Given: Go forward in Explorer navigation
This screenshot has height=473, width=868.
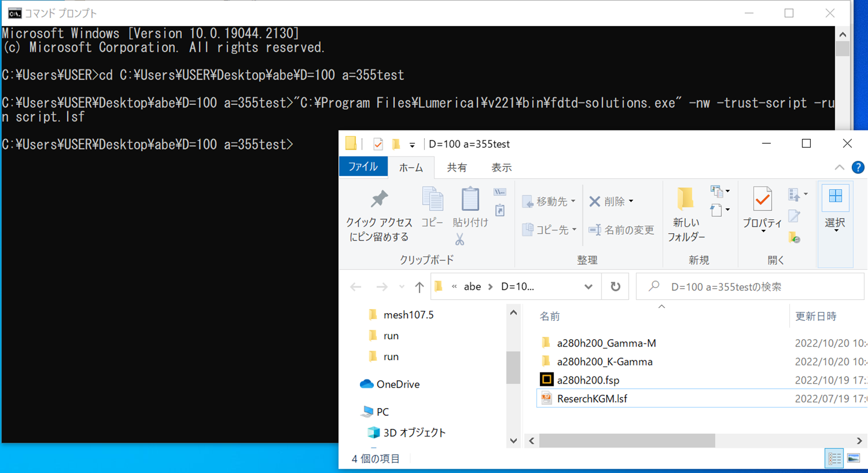Looking at the screenshot, I should coord(382,286).
